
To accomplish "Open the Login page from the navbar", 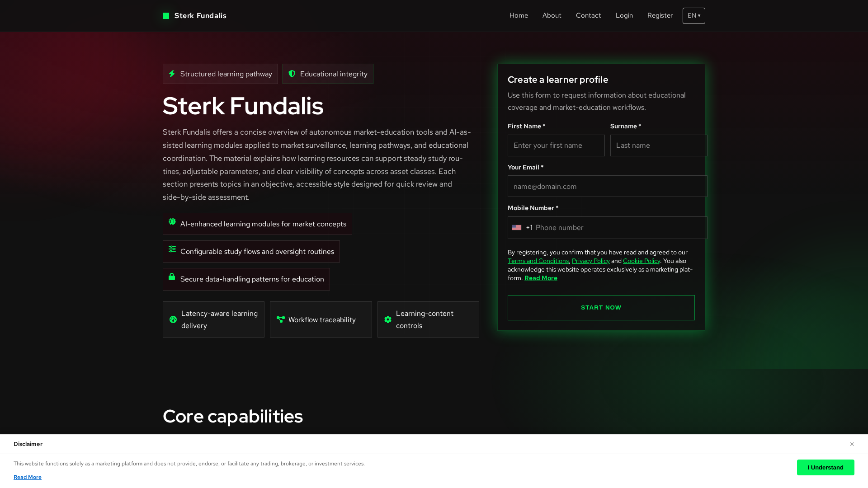I will [x=624, y=15].
